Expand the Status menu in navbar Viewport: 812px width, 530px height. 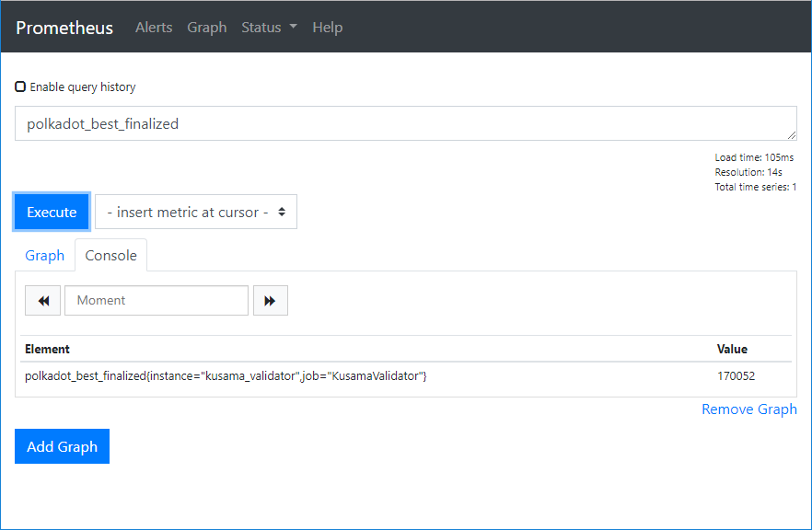[269, 28]
